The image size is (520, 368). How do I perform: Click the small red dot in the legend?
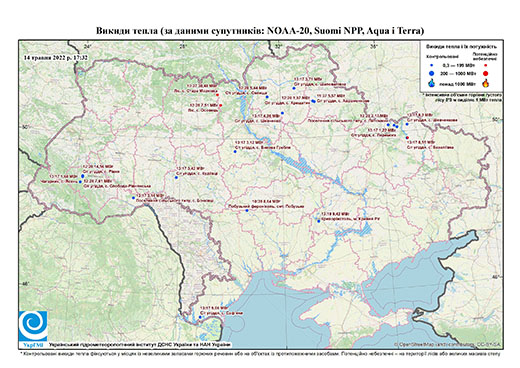coord(486,65)
